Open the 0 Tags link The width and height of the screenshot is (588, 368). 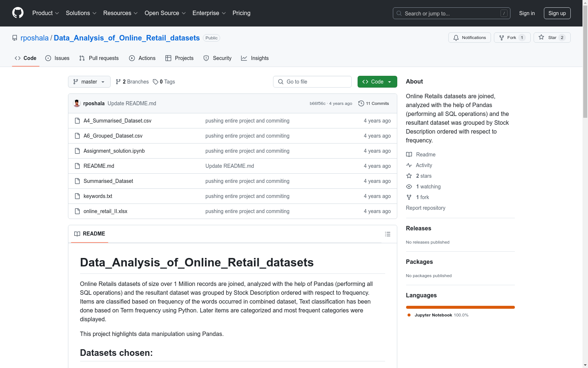[164, 82]
